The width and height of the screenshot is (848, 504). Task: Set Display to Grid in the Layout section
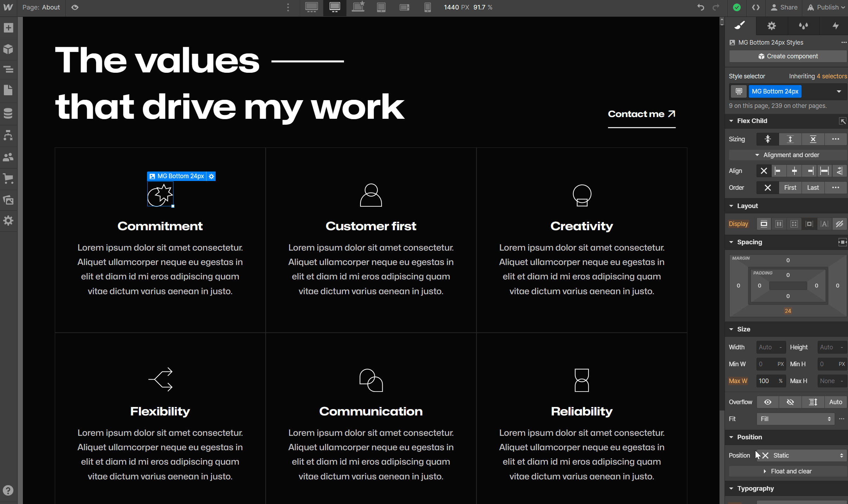coord(794,224)
